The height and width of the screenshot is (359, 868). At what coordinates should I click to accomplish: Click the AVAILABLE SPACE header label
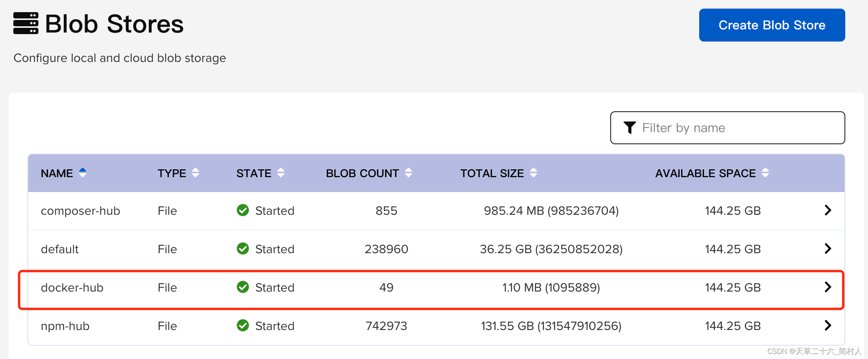click(705, 173)
